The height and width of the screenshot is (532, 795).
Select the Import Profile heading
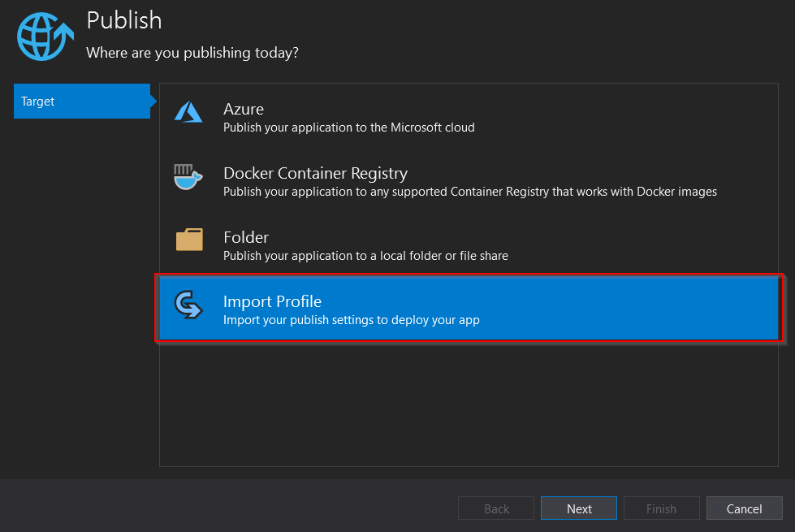[272, 302]
